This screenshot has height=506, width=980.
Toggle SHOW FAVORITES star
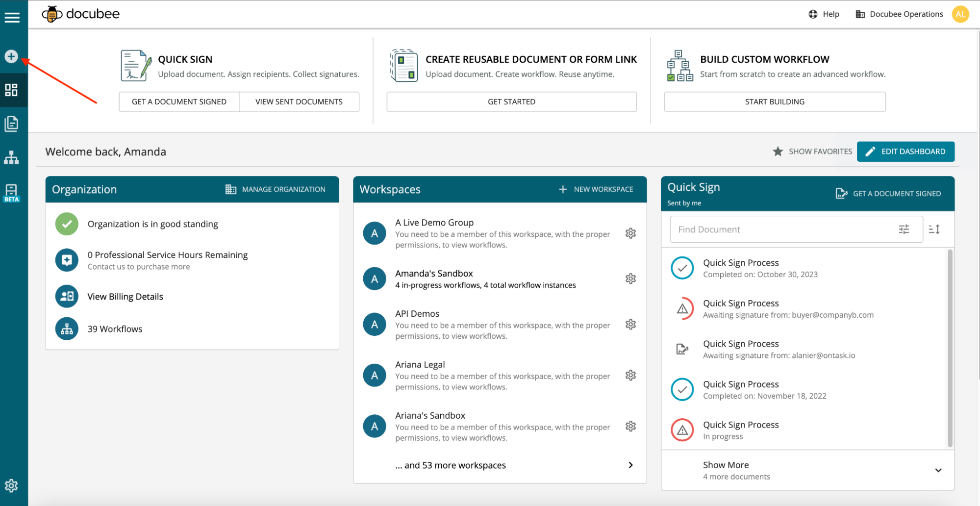[x=812, y=152]
